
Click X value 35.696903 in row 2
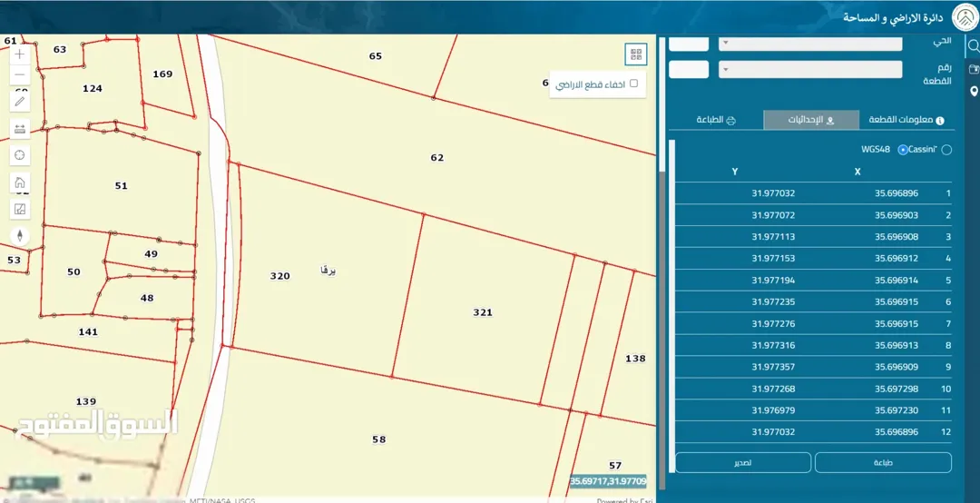(897, 215)
